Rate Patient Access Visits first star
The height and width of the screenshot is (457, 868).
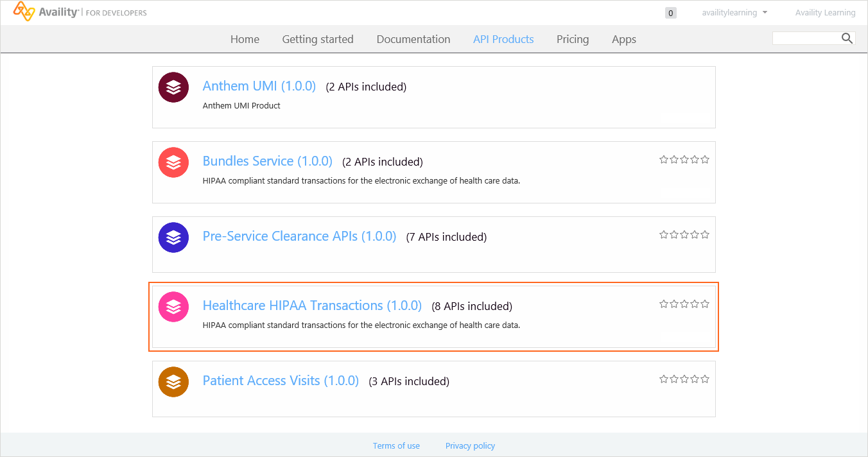click(x=664, y=379)
